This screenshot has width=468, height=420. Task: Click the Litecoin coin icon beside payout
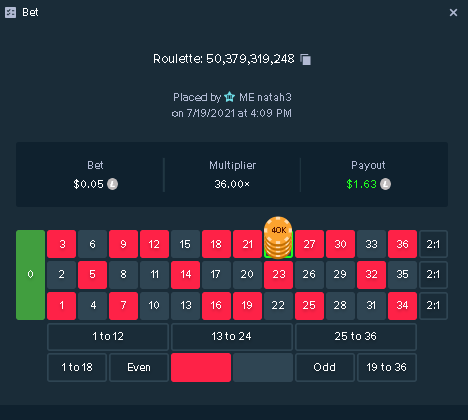(x=385, y=184)
